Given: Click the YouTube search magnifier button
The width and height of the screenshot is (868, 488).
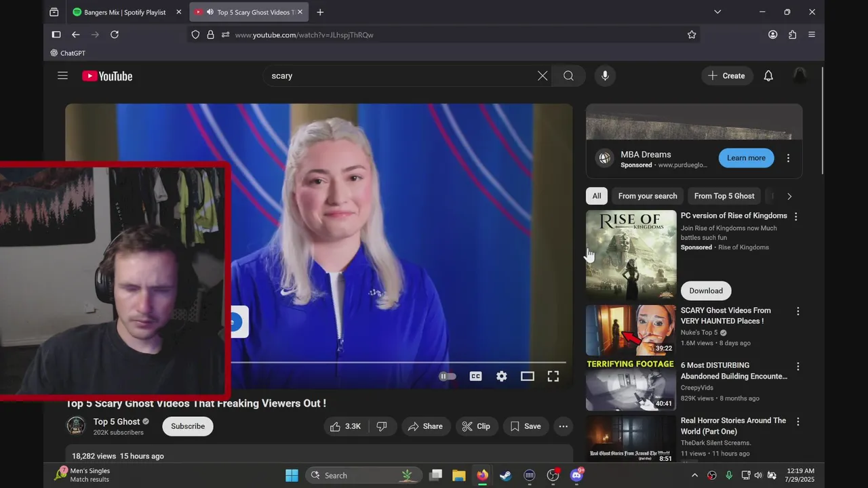Looking at the screenshot, I should [x=568, y=76].
